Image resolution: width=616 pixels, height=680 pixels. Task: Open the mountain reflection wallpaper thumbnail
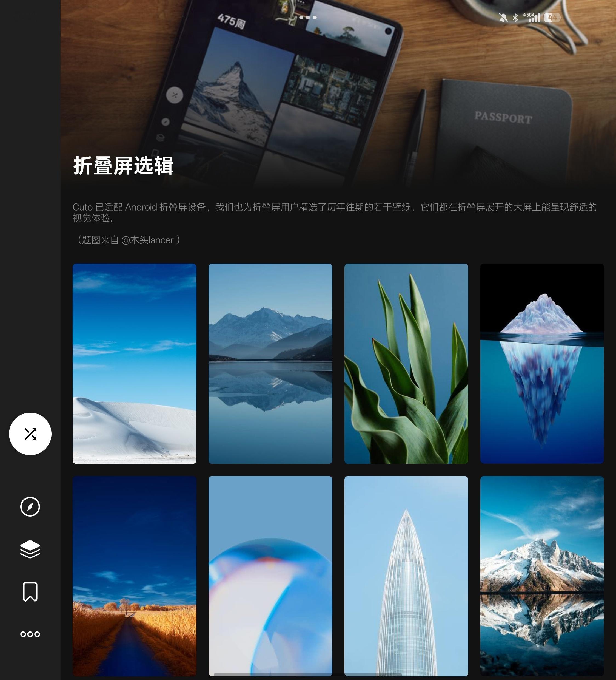(270, 363)
